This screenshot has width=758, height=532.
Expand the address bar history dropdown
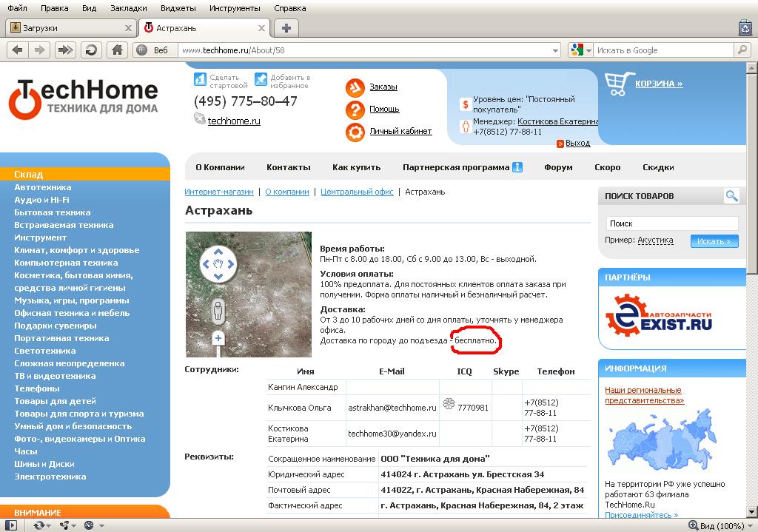pyautogui.click(x=555, y=50)
